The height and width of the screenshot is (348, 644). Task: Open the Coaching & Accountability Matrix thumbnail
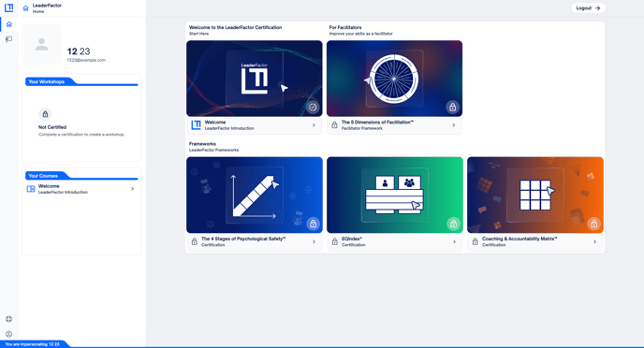click(535, 195)
